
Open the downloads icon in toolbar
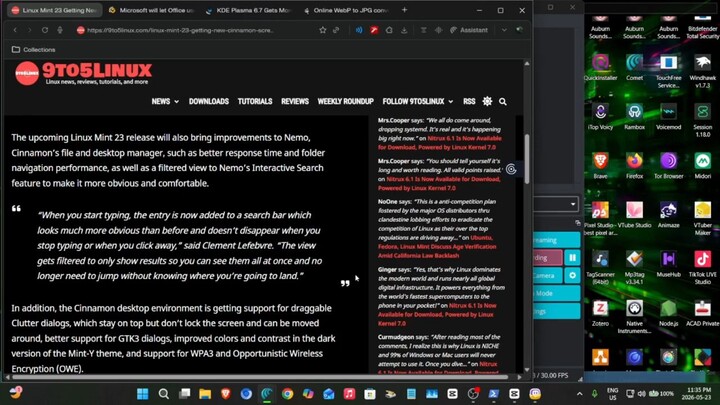tap(404, 30)
